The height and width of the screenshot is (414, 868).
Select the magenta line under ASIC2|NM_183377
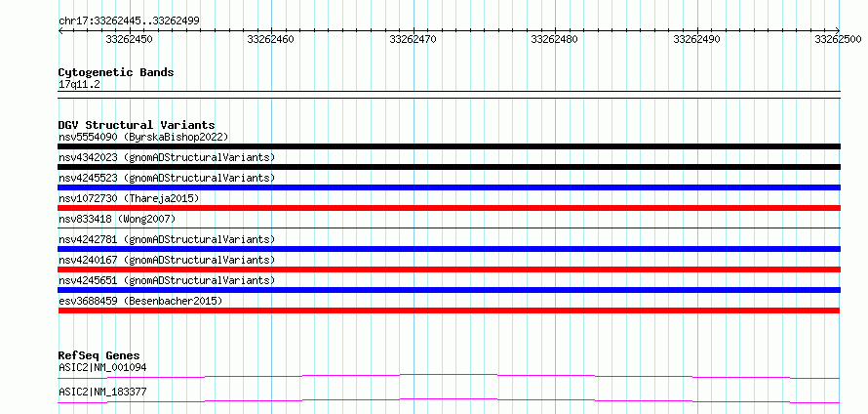tap(449, 400)
